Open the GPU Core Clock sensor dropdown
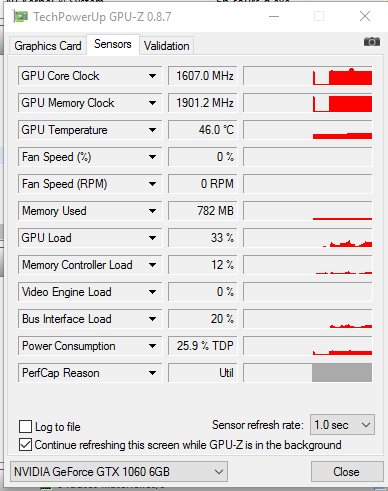 coord(152,76)
